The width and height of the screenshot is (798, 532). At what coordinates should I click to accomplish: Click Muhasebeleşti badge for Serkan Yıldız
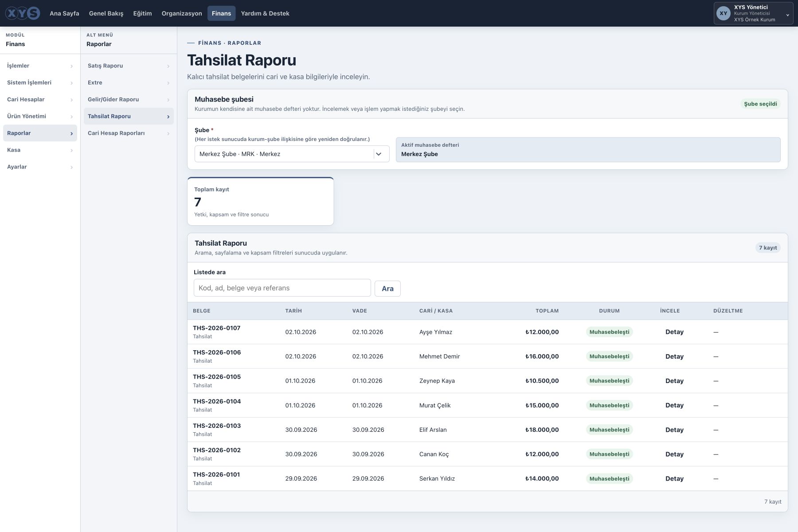[609, 478]
